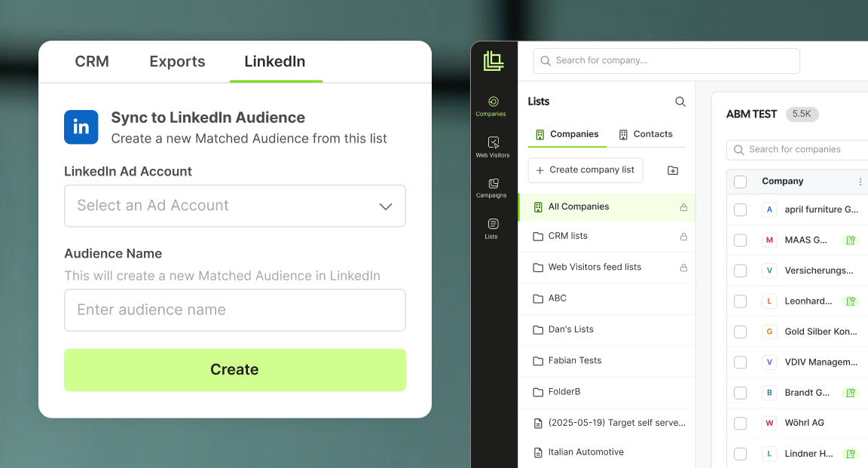Open the (2025-05-19) Target self serve list

pos(606,423)
